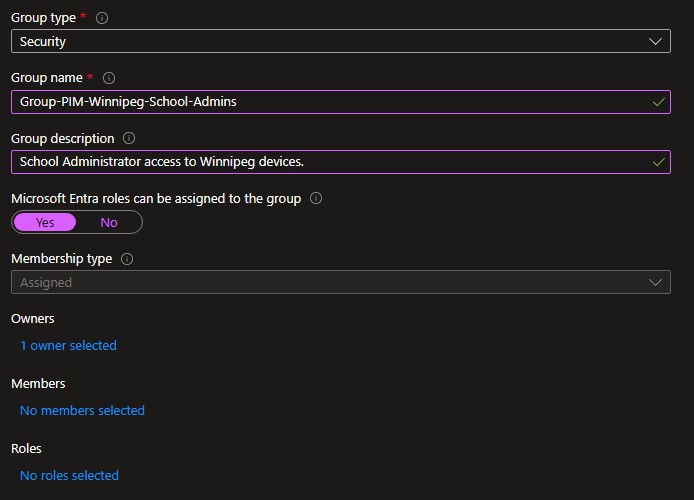Click the info icon next to Group name
The image size is (694, 500).
pos(109,78)
